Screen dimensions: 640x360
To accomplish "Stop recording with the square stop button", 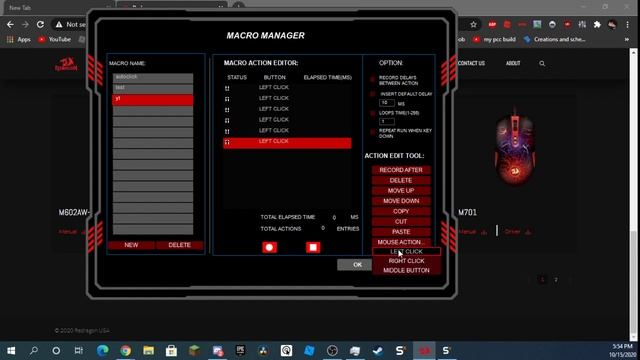I will click(x=313, y=247).
